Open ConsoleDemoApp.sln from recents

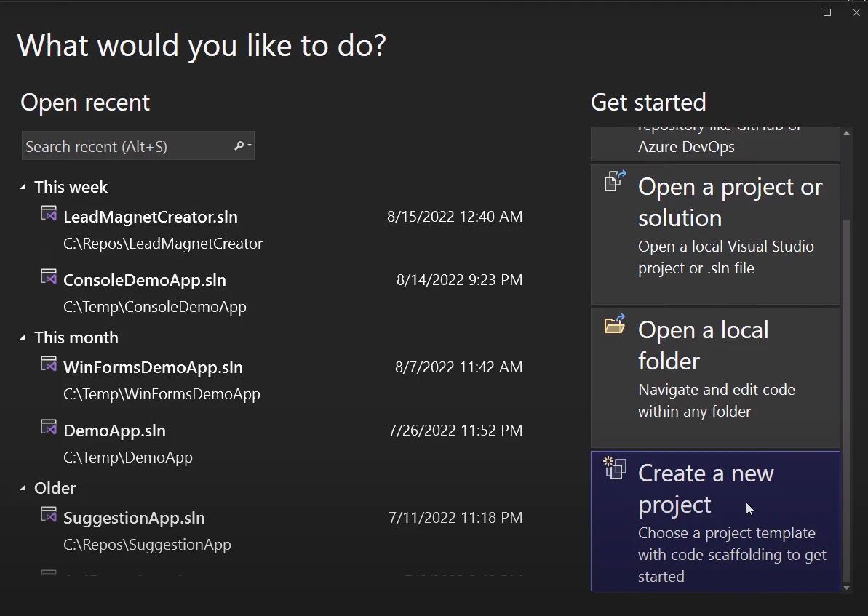tap(145, 280)
